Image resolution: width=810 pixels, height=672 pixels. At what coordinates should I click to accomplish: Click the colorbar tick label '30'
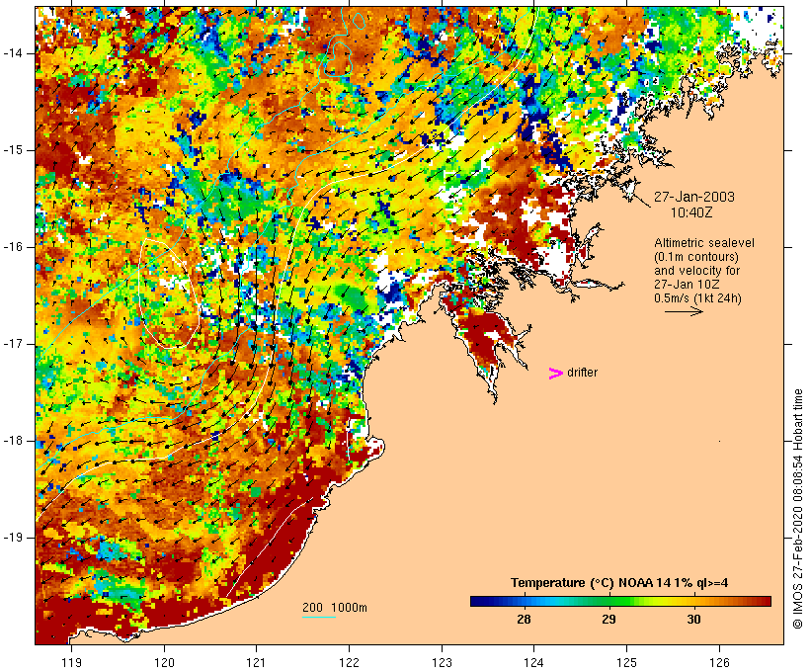point(693,620)
